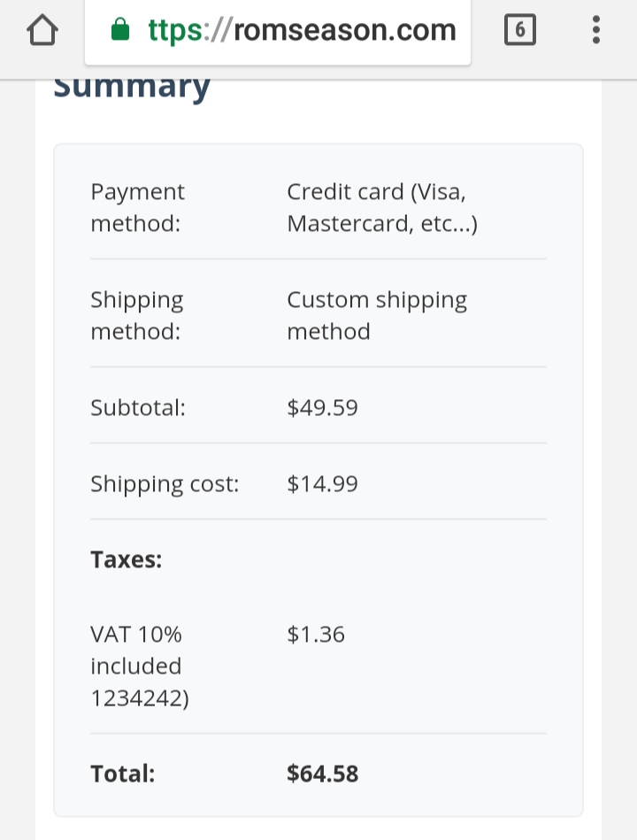
Task: Tap the bold Total label
Action: [123, 774]
